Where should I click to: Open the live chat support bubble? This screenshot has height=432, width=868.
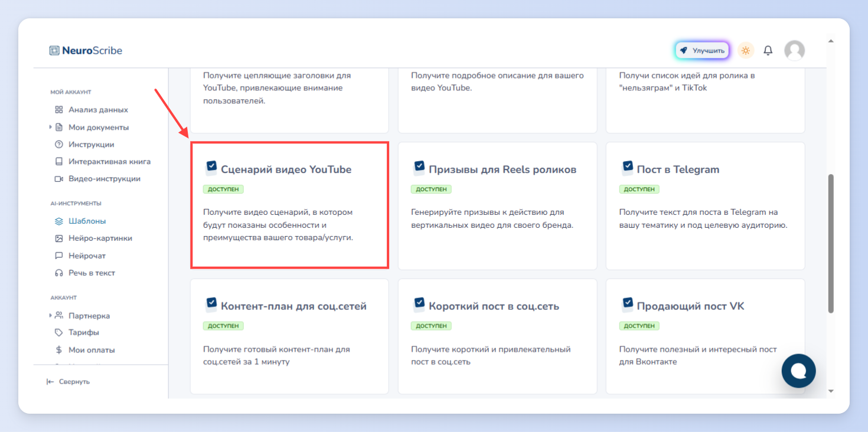[x=798, y=371]
